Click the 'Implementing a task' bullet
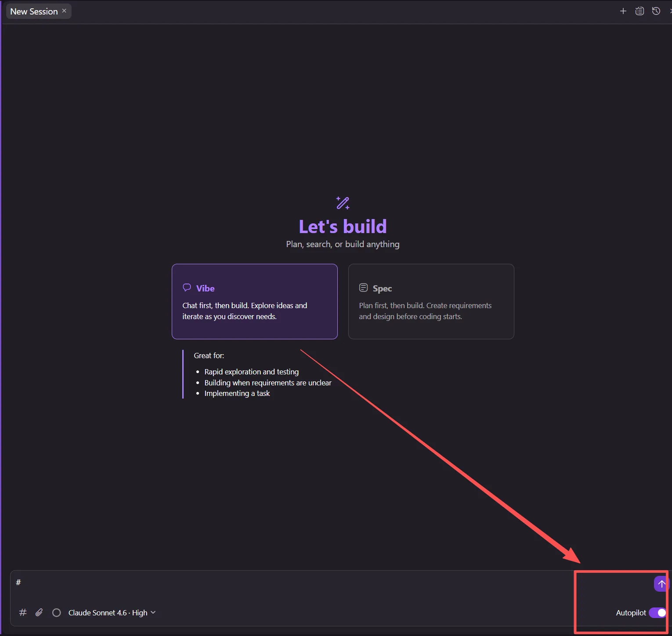672x636 pixels. (237, 393)
